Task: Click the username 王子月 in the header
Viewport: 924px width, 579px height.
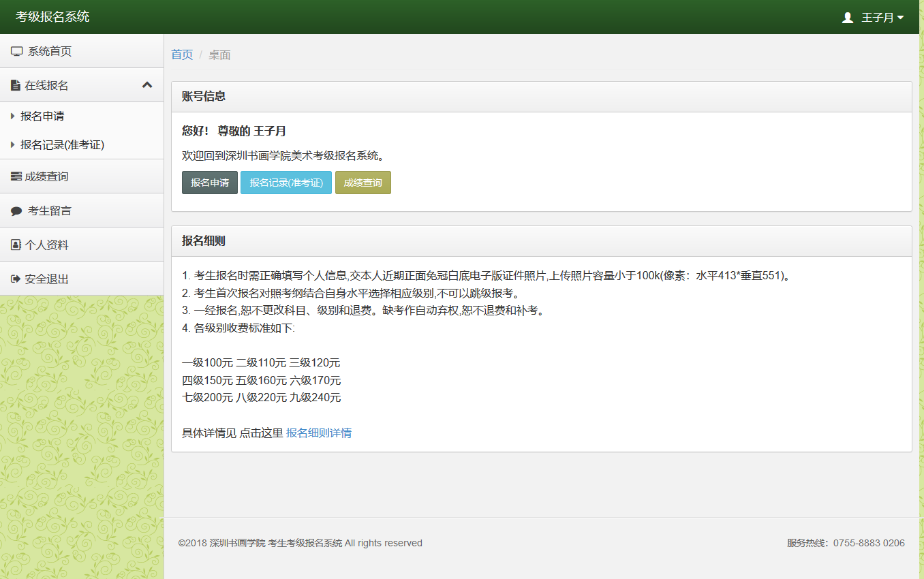Action: click(x=878, y=18)
